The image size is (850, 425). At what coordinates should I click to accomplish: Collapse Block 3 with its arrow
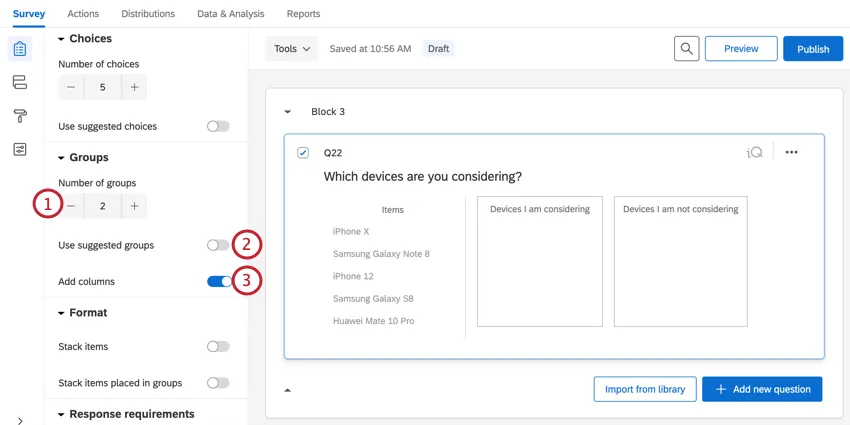coord(288,112)
